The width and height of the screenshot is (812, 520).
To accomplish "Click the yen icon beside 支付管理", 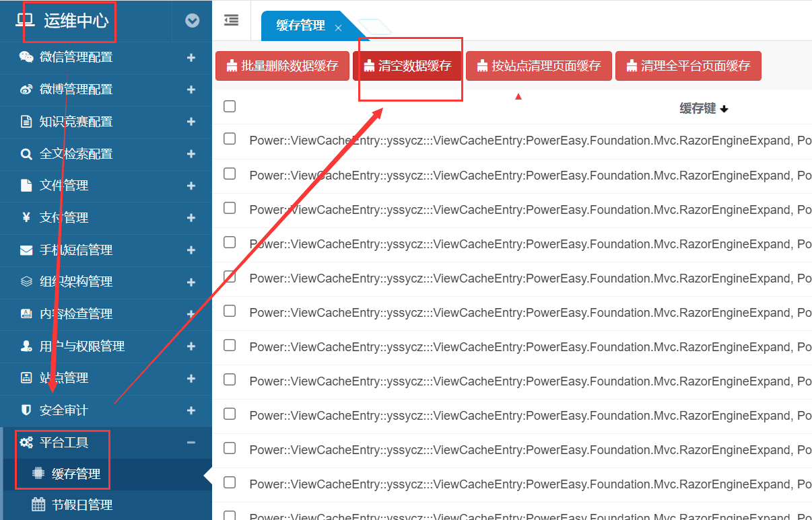I will (x=26, y=217).
